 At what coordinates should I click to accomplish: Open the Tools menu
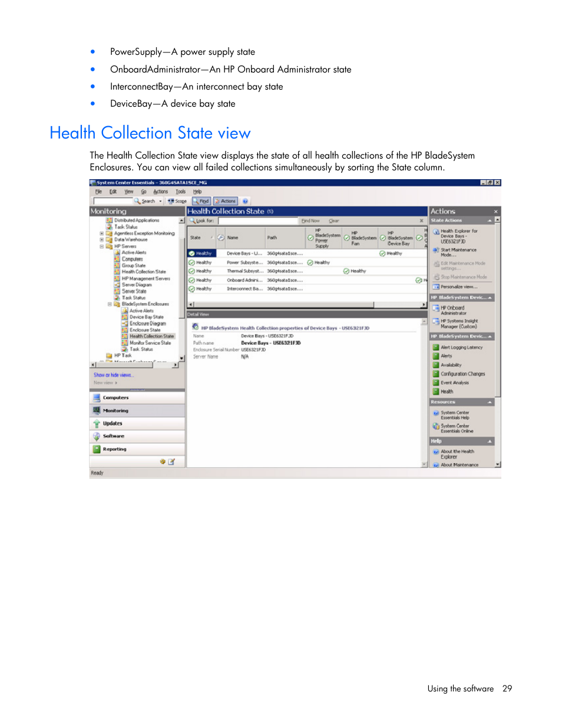pyautogui.click(x=180, y=192)
